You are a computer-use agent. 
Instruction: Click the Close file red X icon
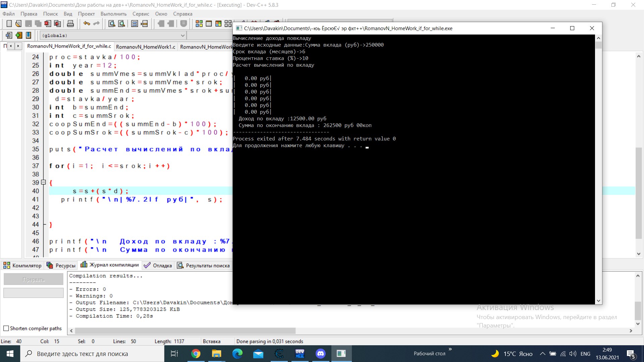(x=48, y=23)
